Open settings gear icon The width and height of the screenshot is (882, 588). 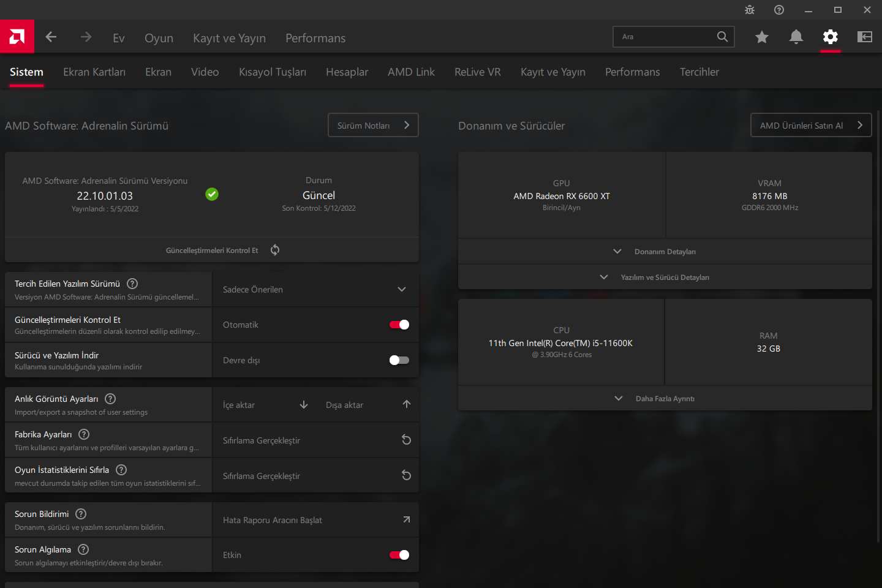[831, 37]
